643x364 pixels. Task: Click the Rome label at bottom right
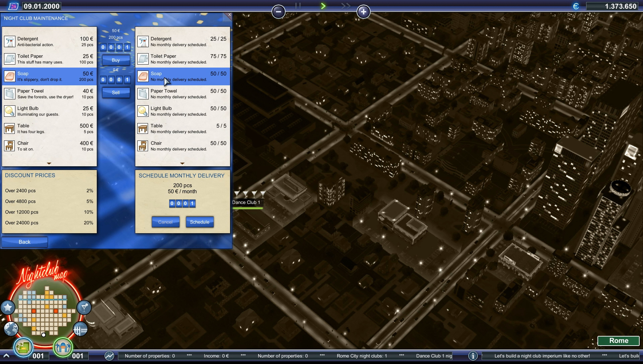click(x=618, y=341)
